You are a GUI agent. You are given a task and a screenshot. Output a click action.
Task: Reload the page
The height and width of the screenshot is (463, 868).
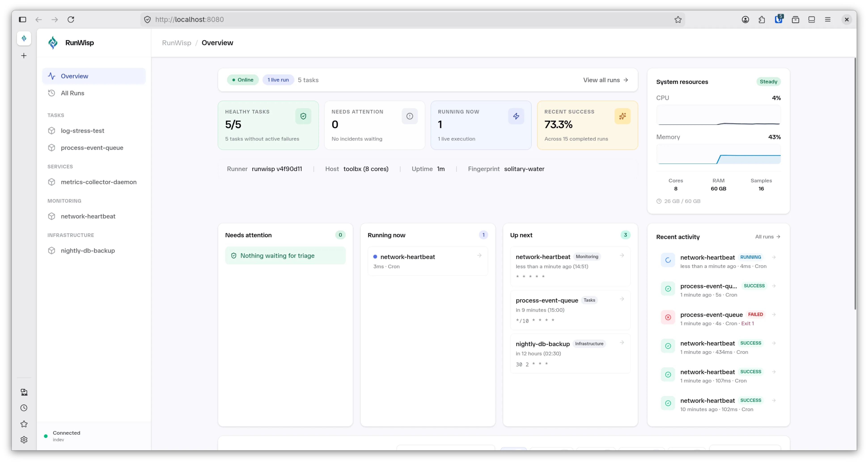click(x=71, y=19)
